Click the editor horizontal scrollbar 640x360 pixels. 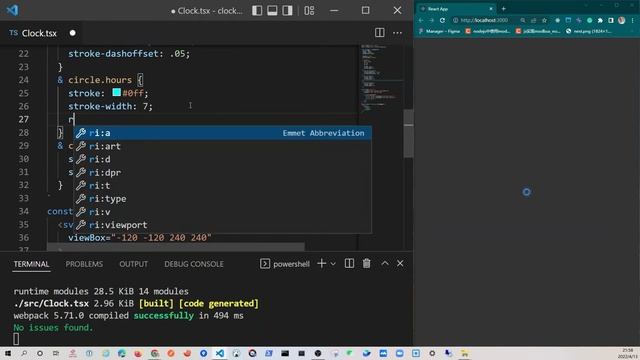tap(176, 247)
